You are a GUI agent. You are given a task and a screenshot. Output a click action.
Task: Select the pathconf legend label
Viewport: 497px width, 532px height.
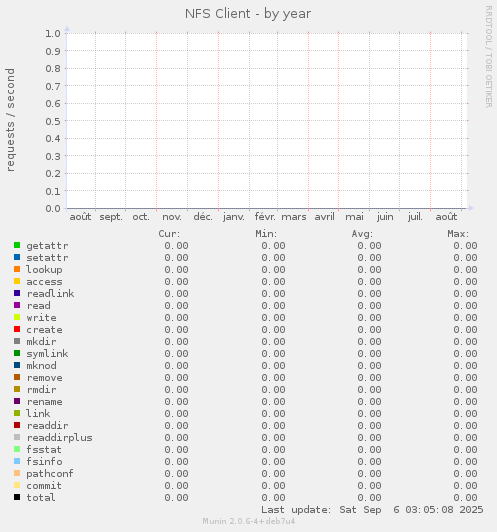click(50, 474)
